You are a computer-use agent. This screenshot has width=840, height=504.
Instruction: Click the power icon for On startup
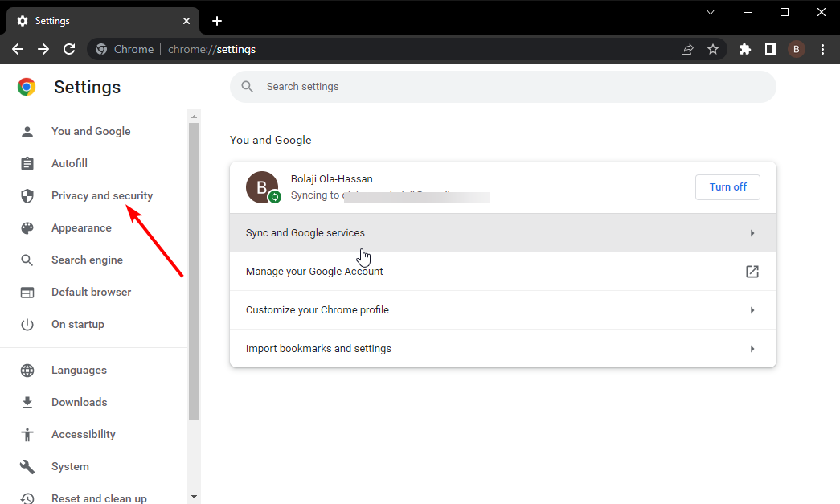[27, 324]
